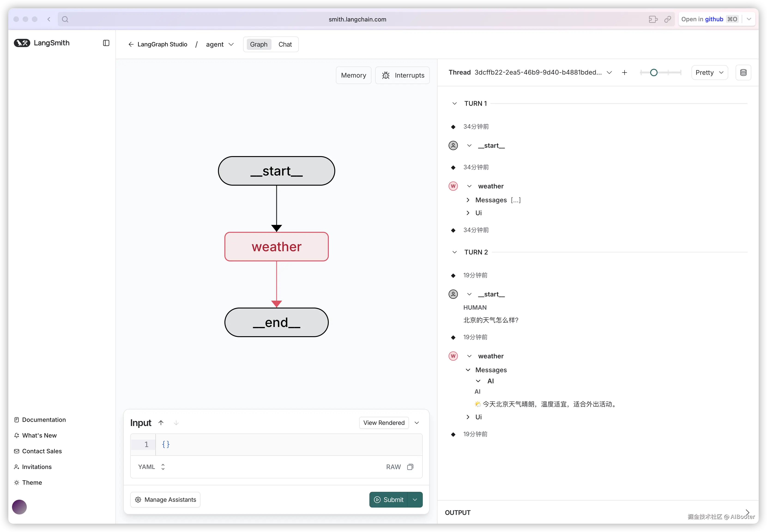Expand Messages under first weather node
This screenshot has width=767, height=532.
[x=468, y=200]
